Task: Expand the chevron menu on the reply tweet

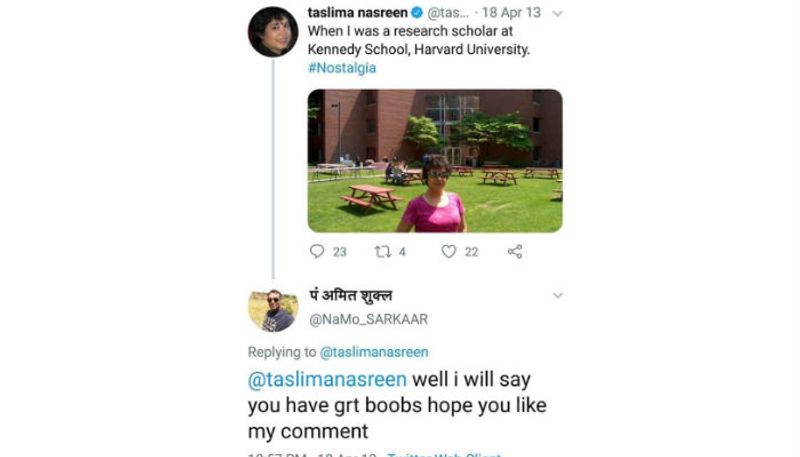Action: [558, 295]
